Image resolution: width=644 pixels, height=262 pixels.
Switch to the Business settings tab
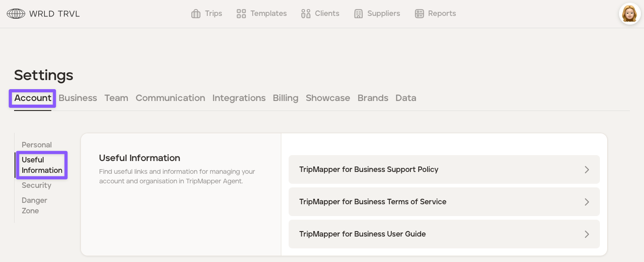78,98
